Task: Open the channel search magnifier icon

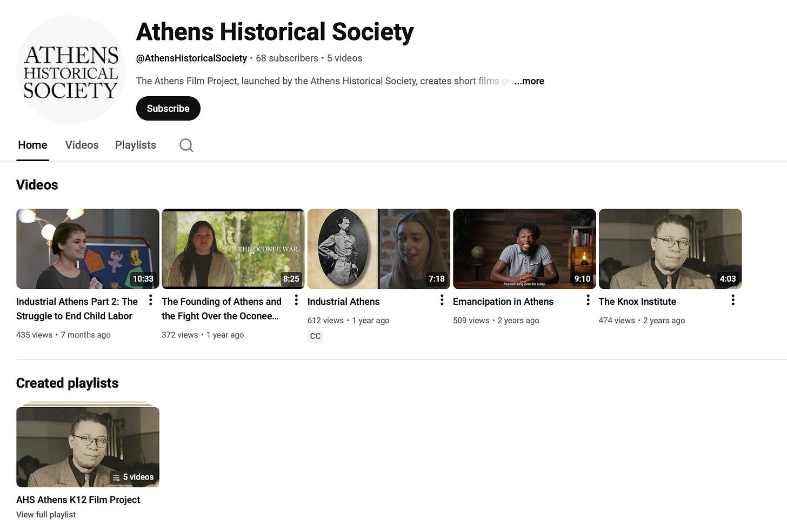Action: coord(186,145)
